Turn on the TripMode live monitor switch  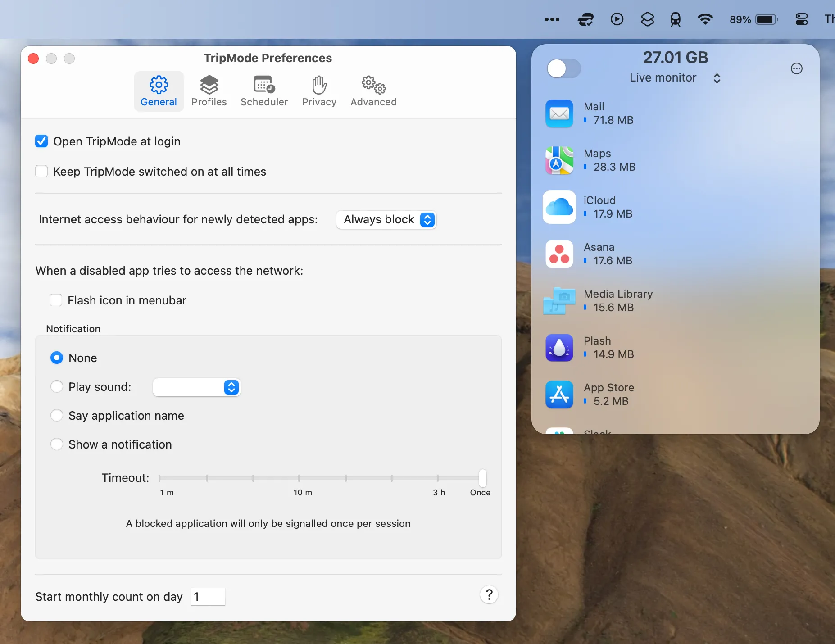click(x=563, y=68)
